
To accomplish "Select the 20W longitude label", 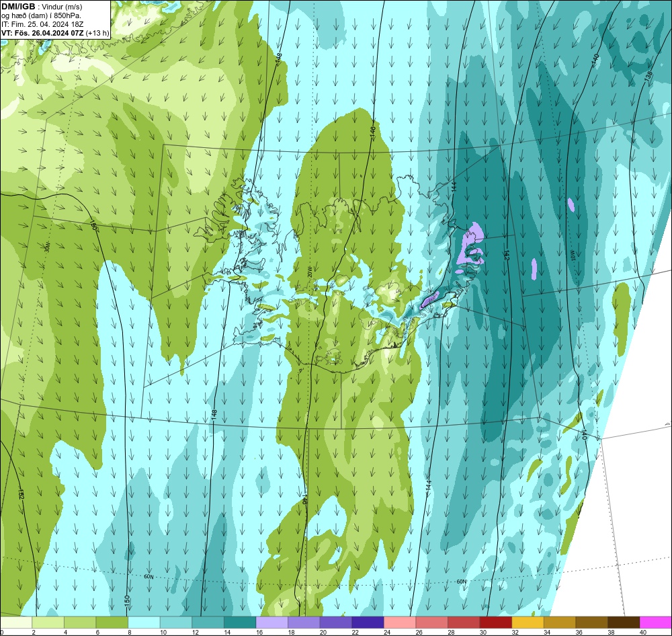I will click(x=309, y=272).
